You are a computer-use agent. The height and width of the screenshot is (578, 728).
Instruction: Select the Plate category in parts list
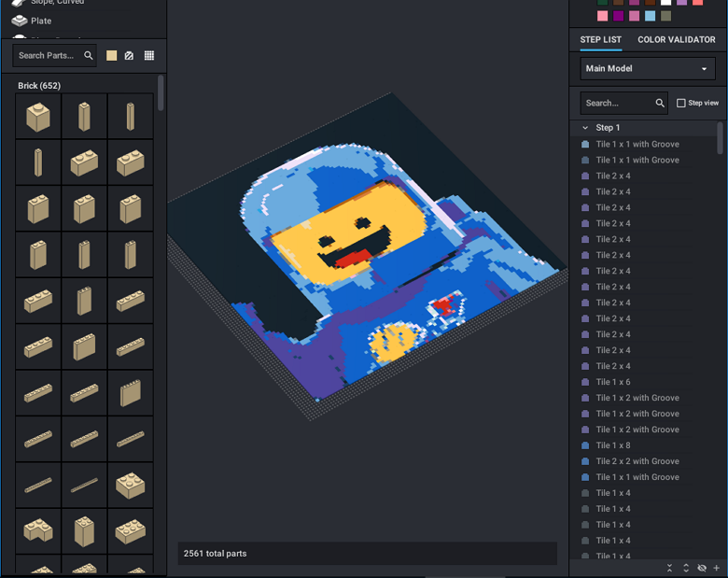click(41, 21)
